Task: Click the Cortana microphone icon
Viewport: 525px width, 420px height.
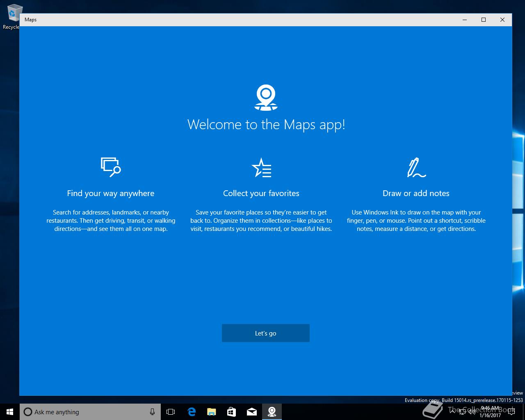Action: pyautogui.click(x=152, y=412)
